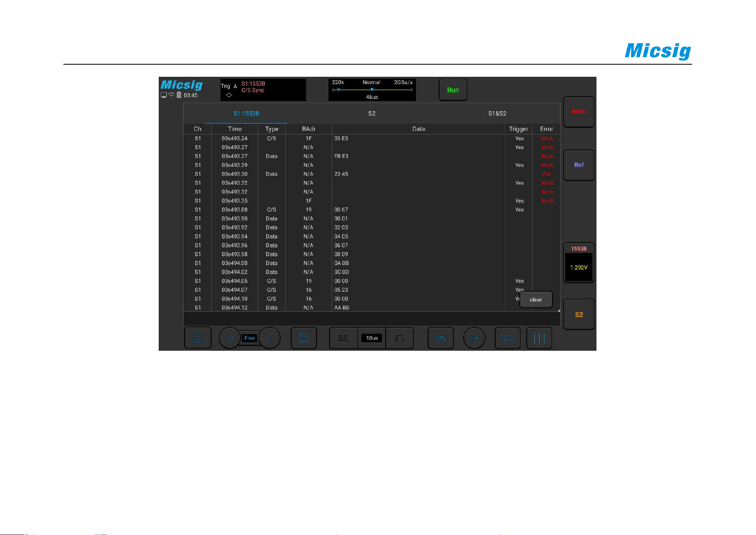Switch to the S2 tab
Viewport: 756px width, 535px height.
tap(372, 114)
